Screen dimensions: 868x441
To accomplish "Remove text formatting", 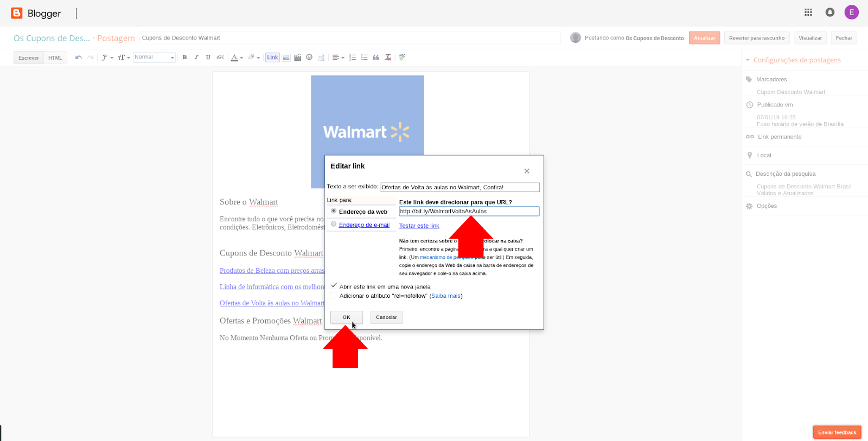I will [x=388, y=57].
